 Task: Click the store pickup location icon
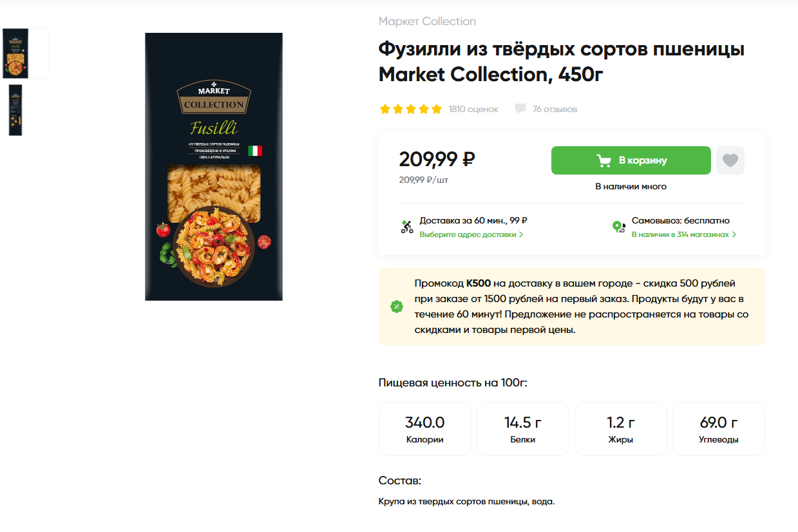point(618,227)
